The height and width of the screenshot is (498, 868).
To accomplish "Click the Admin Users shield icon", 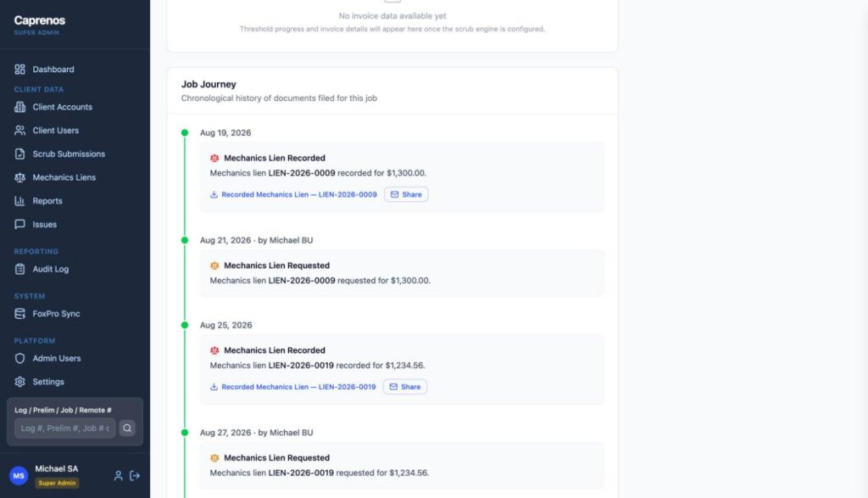I will click(20, 358).
